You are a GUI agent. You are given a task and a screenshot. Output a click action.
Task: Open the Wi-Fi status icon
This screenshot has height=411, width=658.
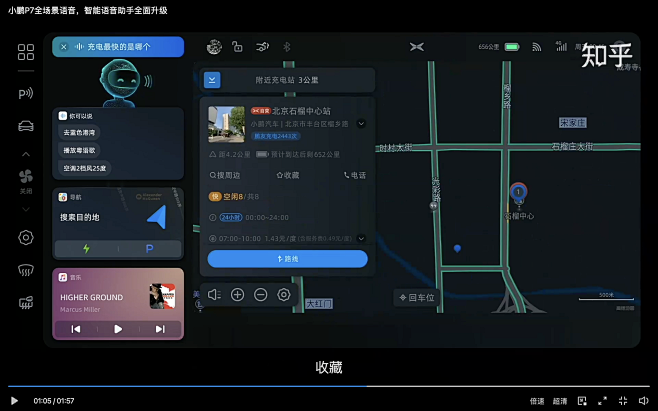click(x=536, y=47)
